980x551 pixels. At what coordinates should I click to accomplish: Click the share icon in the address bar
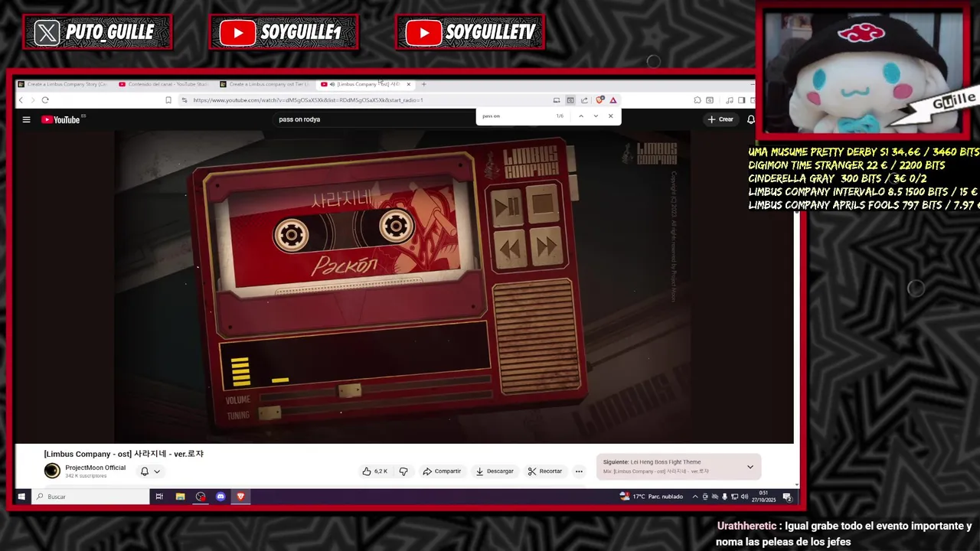tap(584, 100)
